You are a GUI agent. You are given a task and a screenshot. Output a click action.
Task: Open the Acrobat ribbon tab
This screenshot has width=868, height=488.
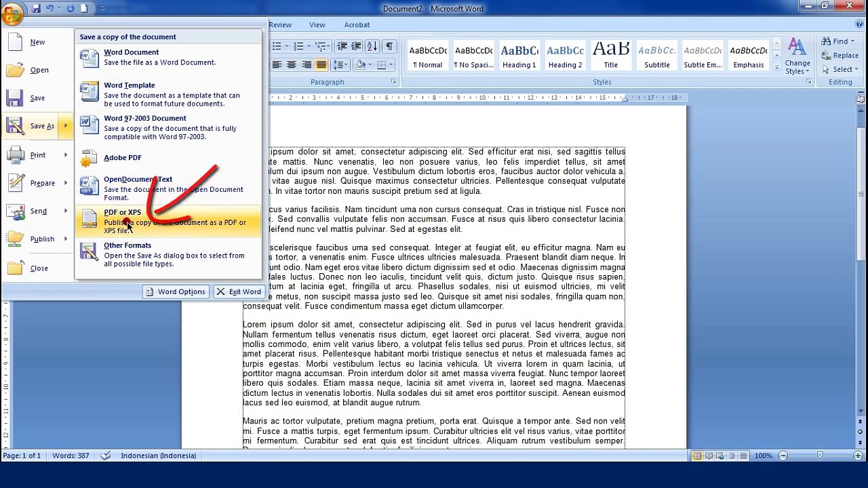tap(357, 25)
